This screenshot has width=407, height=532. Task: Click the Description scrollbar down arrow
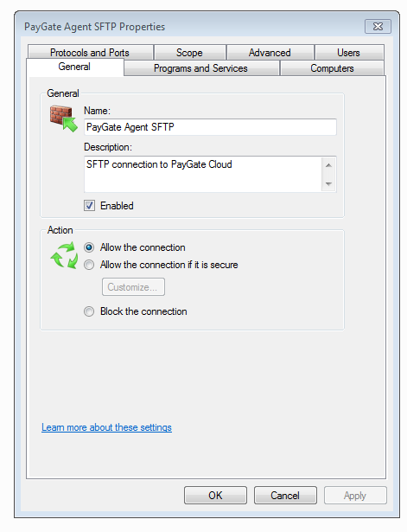coord(328,184)
